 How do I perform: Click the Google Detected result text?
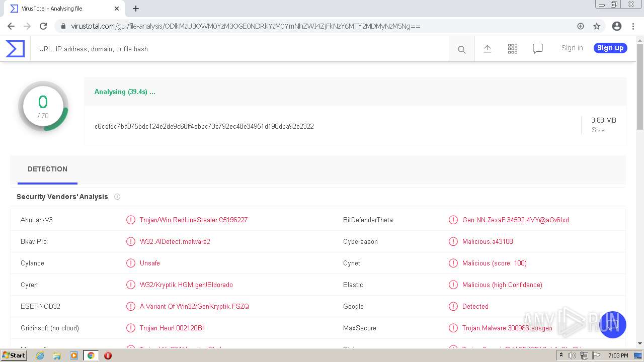pyautogui.click(x=475, y=306)
